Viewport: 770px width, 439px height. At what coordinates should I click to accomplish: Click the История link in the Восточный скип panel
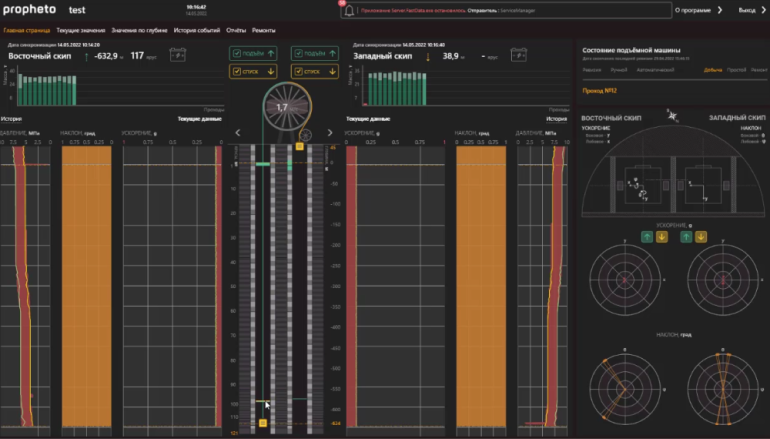(x=11, y=119)
